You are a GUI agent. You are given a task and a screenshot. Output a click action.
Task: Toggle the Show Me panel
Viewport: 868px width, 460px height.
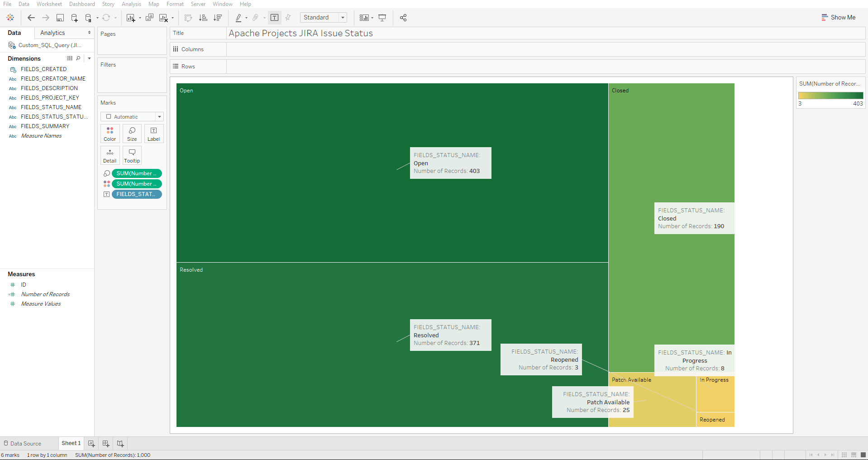click(x=839, y=17)
